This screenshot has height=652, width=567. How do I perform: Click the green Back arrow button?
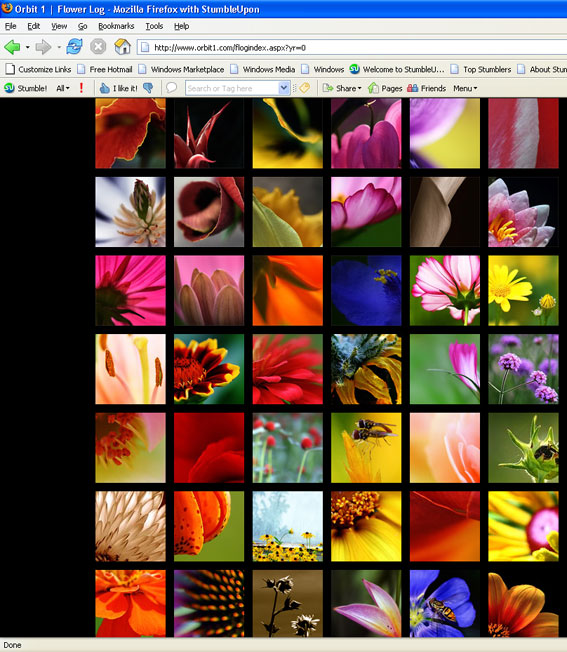pyautogui.click(x=12, y=47)
